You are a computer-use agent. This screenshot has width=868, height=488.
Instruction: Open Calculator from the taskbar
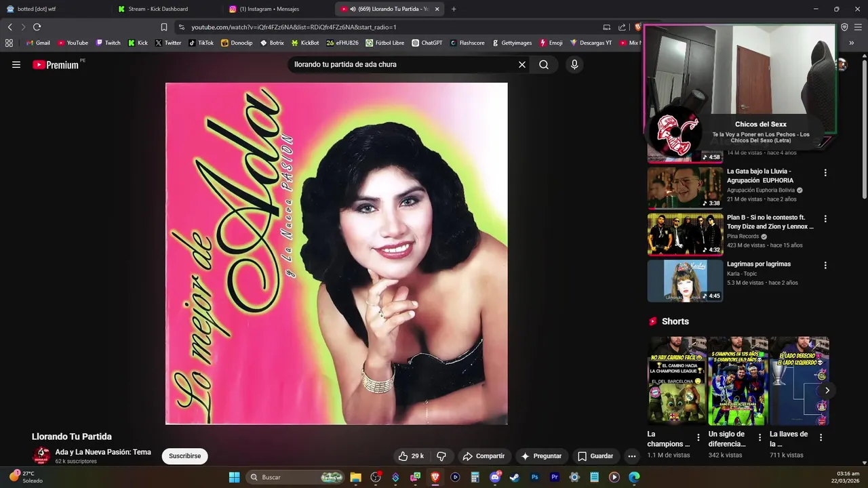pos(475,477)
